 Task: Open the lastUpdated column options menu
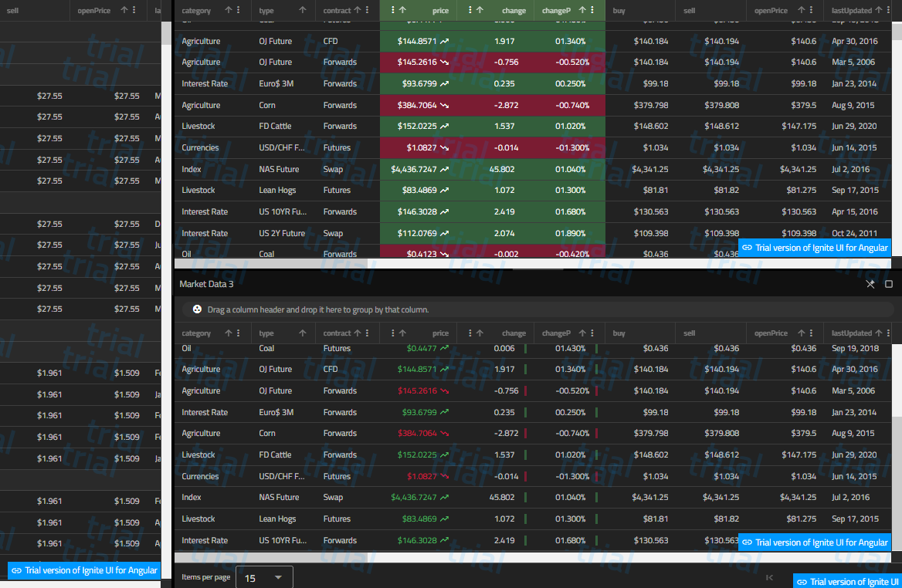[x=889, y=333]
